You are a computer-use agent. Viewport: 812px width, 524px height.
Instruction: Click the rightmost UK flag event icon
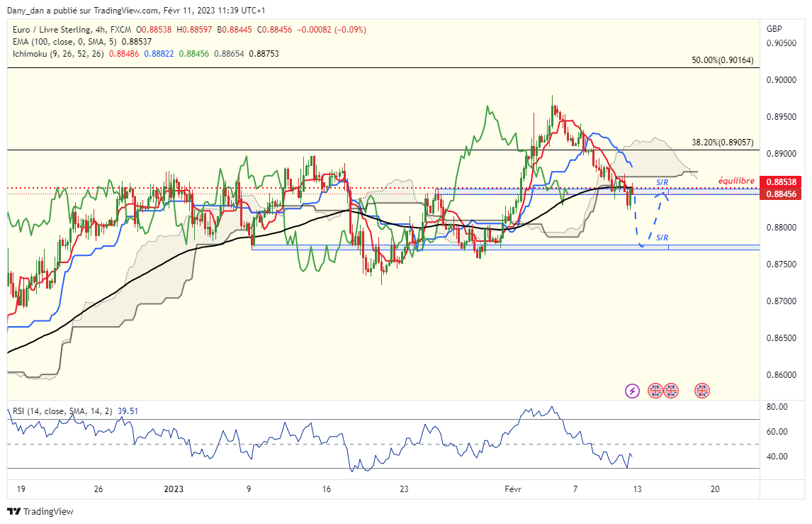[x=702, y=390]
